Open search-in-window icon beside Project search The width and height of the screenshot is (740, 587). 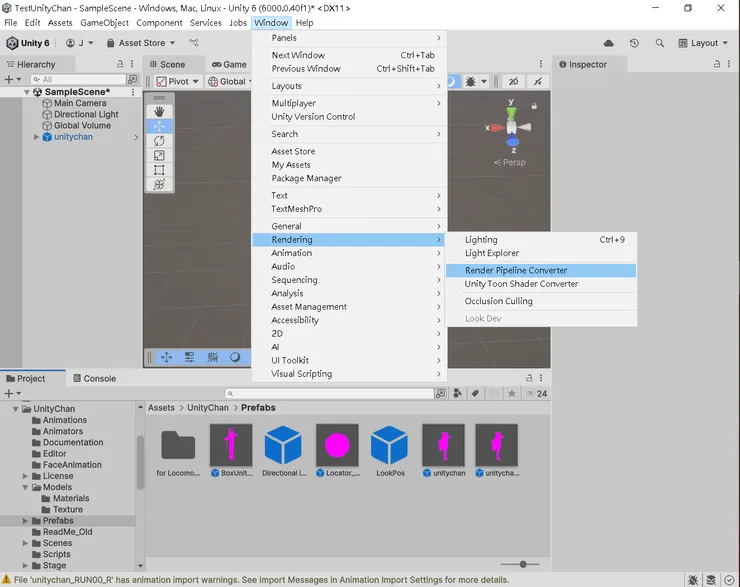coord(440,393)
